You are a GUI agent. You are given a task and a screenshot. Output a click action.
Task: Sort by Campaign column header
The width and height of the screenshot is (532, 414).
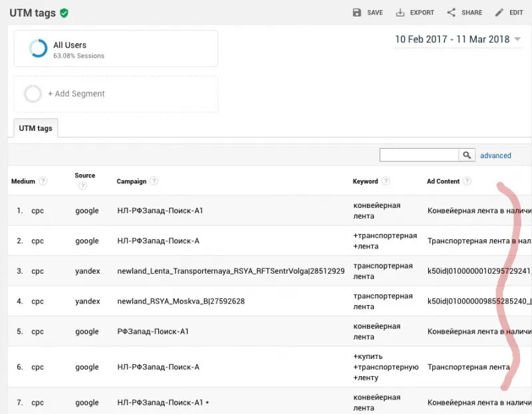(131, 181)
